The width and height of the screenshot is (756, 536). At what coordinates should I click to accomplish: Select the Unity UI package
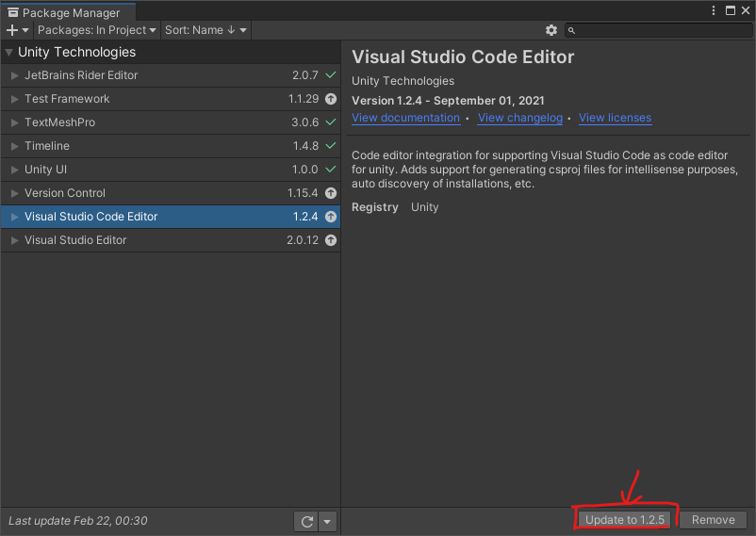[171, 170]
